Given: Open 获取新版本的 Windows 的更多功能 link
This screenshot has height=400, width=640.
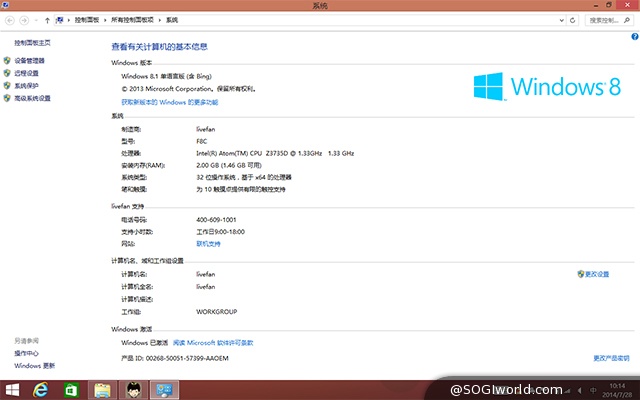Looking at the screenshot, I should pyautogui.click(x=170, y=102).
